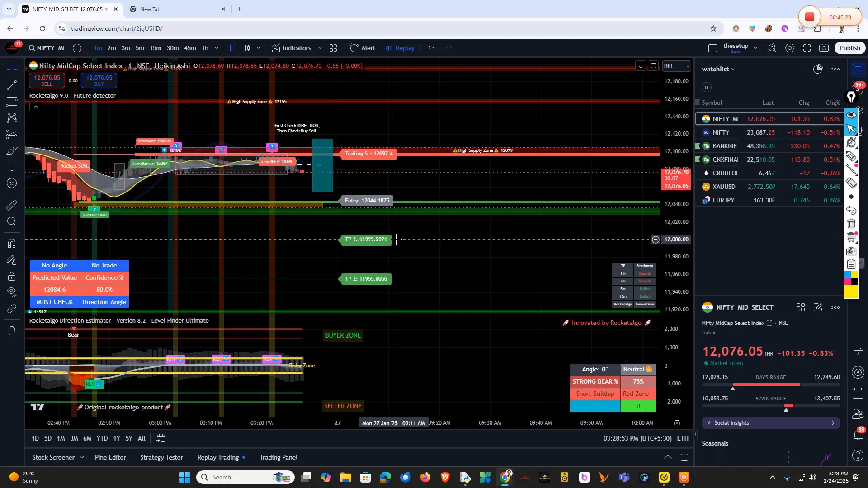Select the text annotation tool
The width and height of the screenshot is (868, 488).
[11, 167]
